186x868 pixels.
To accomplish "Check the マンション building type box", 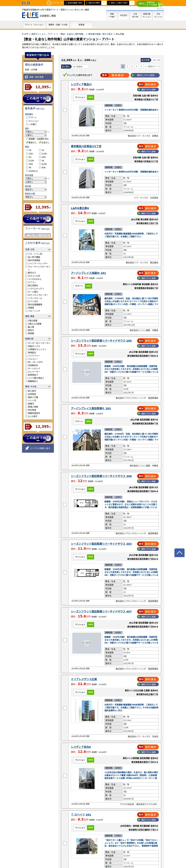I will coord(27,121).
